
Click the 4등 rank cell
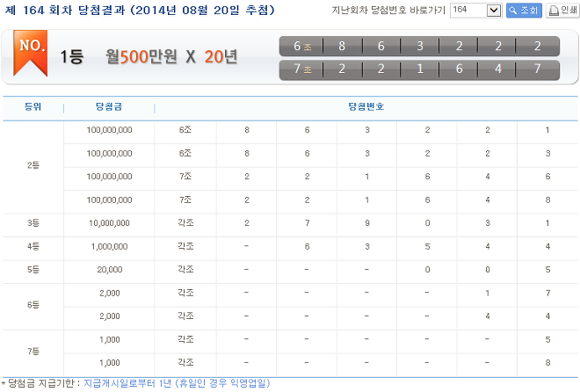click(33, 246)
